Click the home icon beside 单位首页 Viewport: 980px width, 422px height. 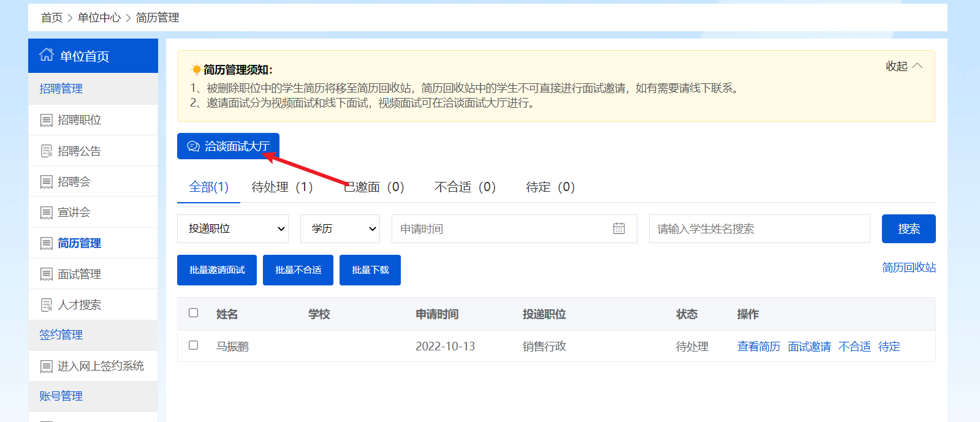46,55
